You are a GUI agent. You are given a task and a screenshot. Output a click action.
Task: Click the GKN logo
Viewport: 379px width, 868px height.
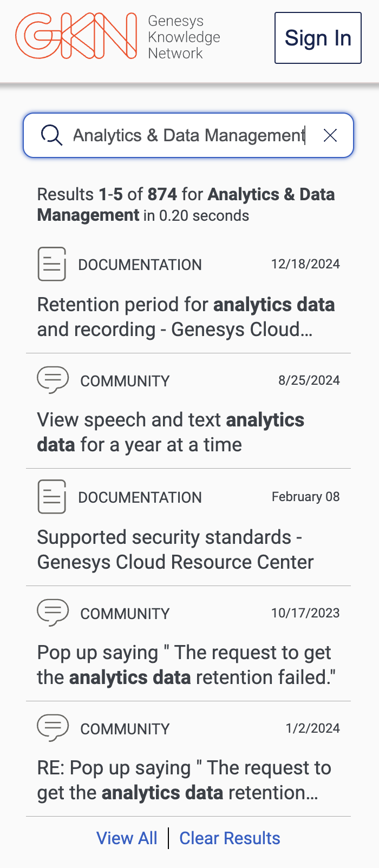pos(76,36)
